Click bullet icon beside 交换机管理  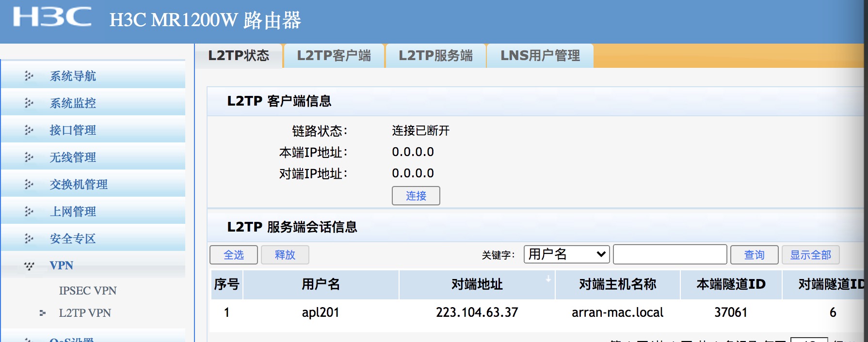pos(29,185)
